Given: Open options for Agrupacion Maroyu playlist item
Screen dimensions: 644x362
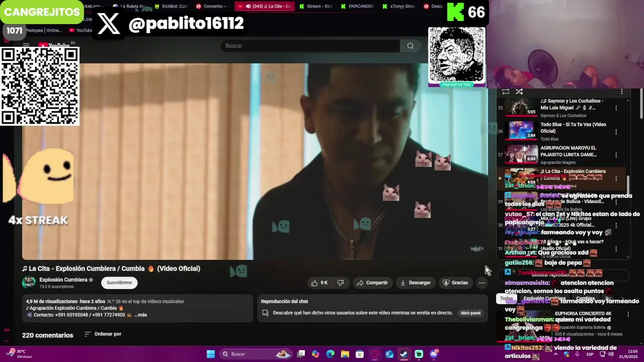Looking at the screenshot, I should point(616,155).
